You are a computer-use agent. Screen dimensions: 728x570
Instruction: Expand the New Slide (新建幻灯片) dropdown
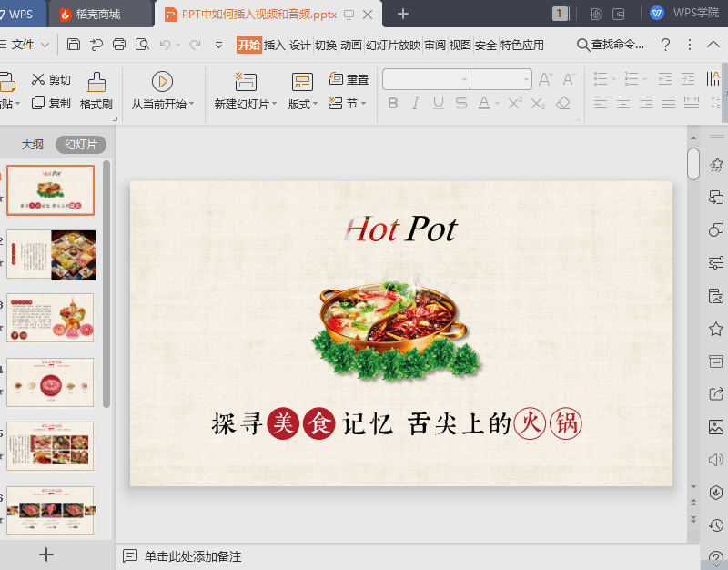pos(275,104)
